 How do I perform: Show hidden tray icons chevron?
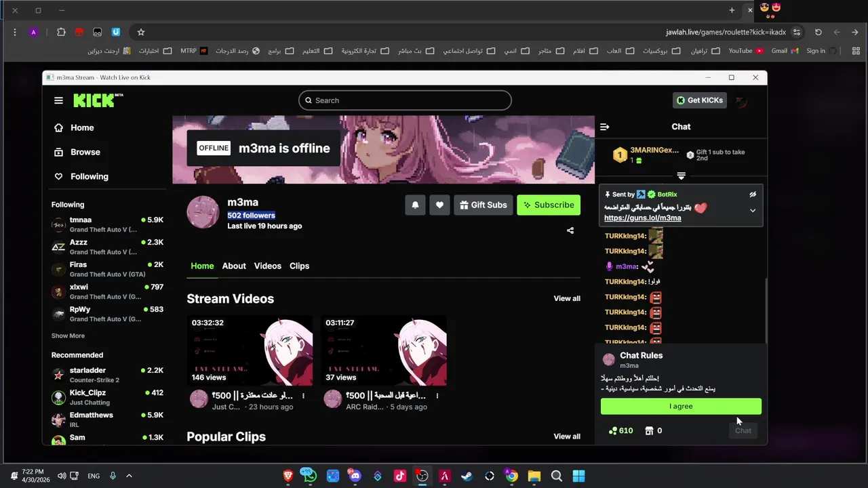pyautogui.click(x=129, y=476)
